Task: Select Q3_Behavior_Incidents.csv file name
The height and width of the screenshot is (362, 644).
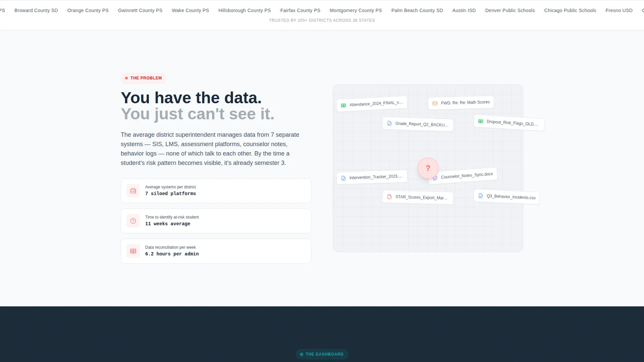Action: tap(511, 197)
